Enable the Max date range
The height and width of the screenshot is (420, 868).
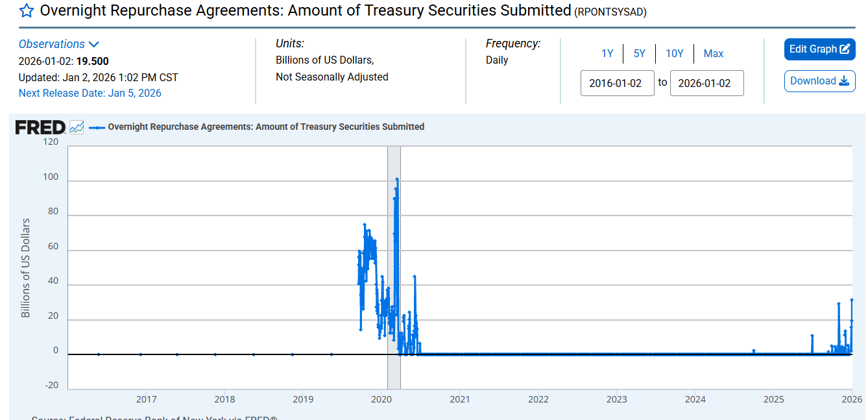[x=713, y=53]
